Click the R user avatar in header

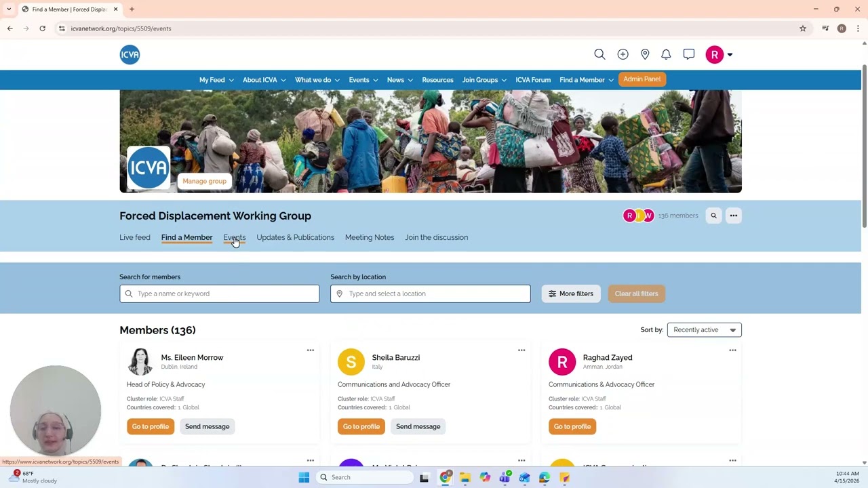pos(714,55)
